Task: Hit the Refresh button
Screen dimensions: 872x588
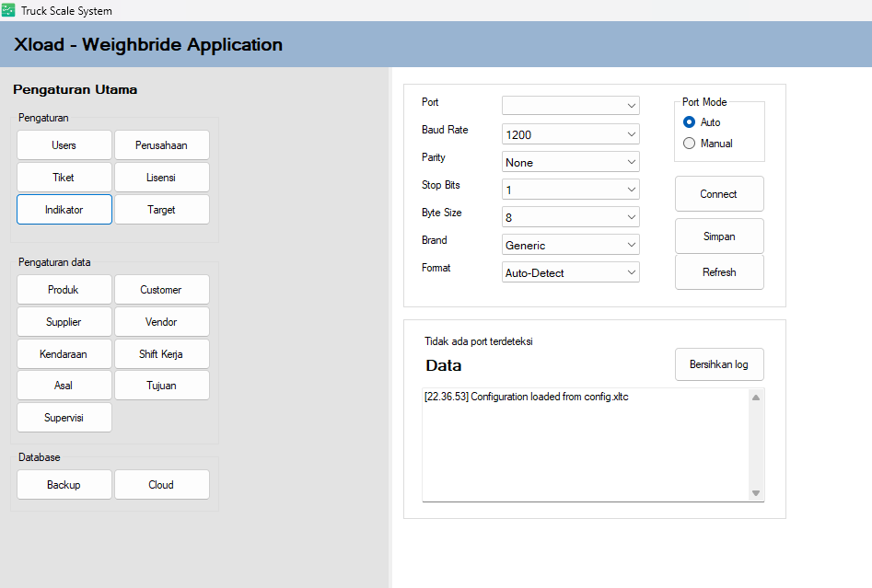Action: (718, 272)
